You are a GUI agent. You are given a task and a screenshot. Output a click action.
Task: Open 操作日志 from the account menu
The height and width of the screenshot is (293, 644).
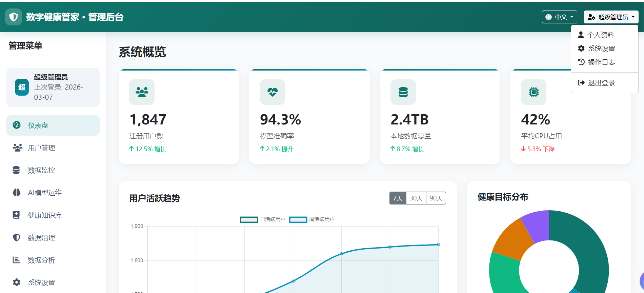605,62
